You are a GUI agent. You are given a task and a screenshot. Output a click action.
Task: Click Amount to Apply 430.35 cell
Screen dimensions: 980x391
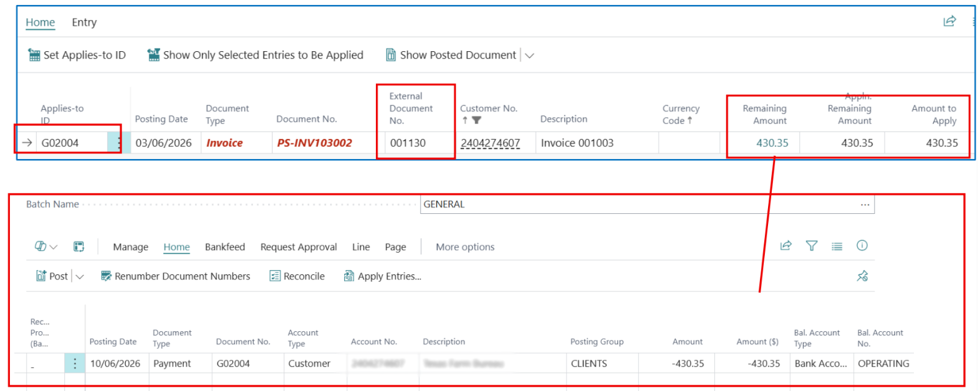(928, 143)
